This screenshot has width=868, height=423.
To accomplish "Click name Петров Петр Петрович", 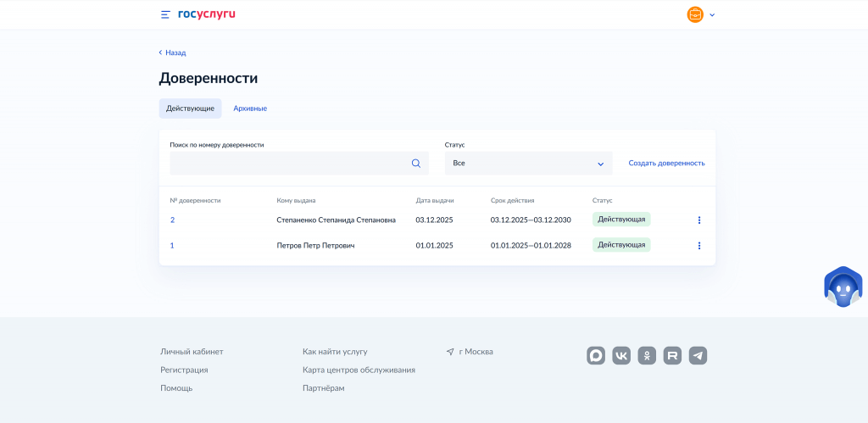I will point(315,245).
